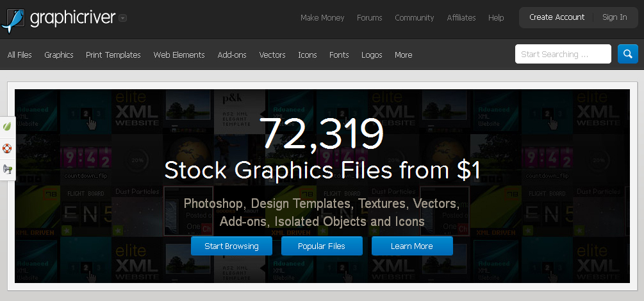Click the 72,319 file count
The height and width of the screenshot is (301, 644).
click(x=323, y=133)
